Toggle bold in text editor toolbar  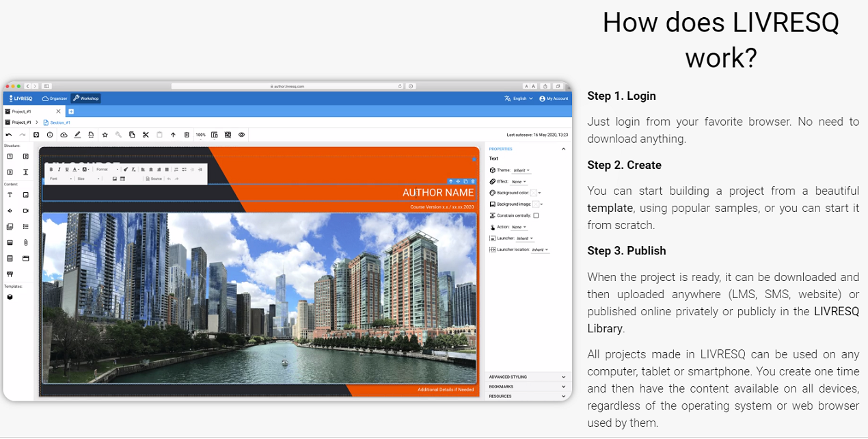click(x=51, y=170)
